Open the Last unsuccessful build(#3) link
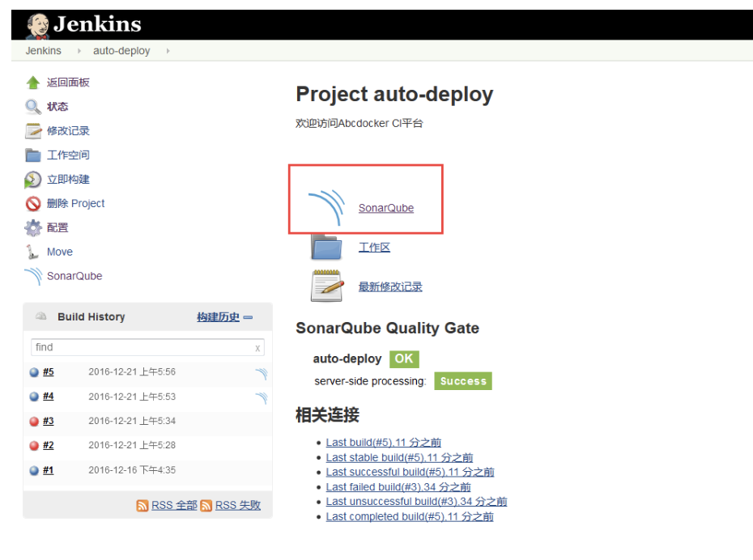753x560 pixels. (x=416, y=502)
